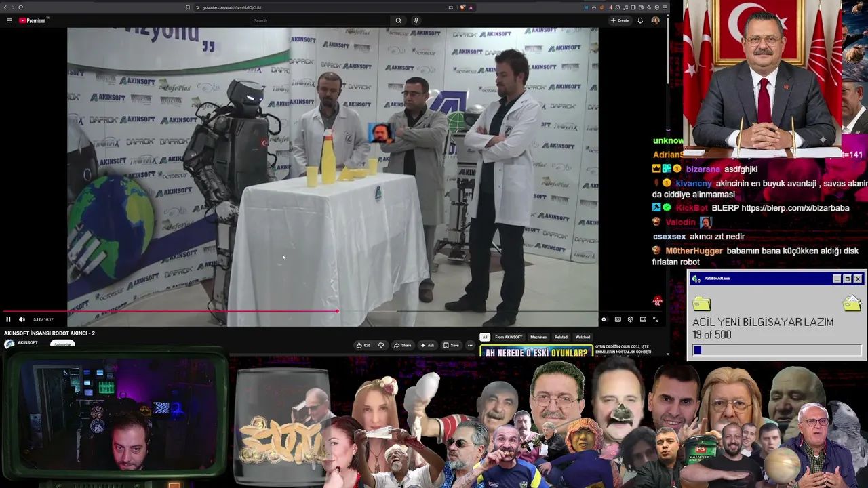Open the 'AH NEREDE O ESKİ OYUNLAR?' thumbnail
This screenshot has height=488, width=868.
(x=536, y=351)
